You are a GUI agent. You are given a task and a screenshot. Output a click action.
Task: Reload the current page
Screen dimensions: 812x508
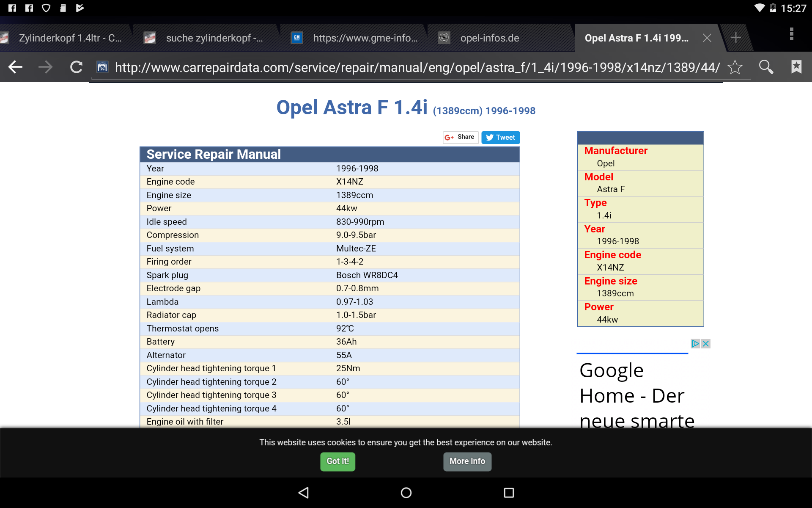(76, 67)
